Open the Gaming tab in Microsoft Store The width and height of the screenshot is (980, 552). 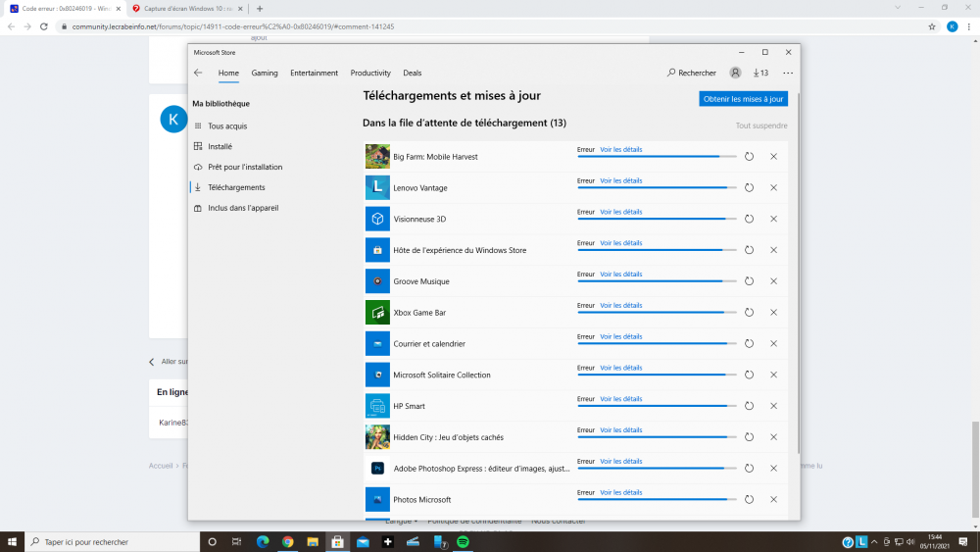(x=265, y=73)
